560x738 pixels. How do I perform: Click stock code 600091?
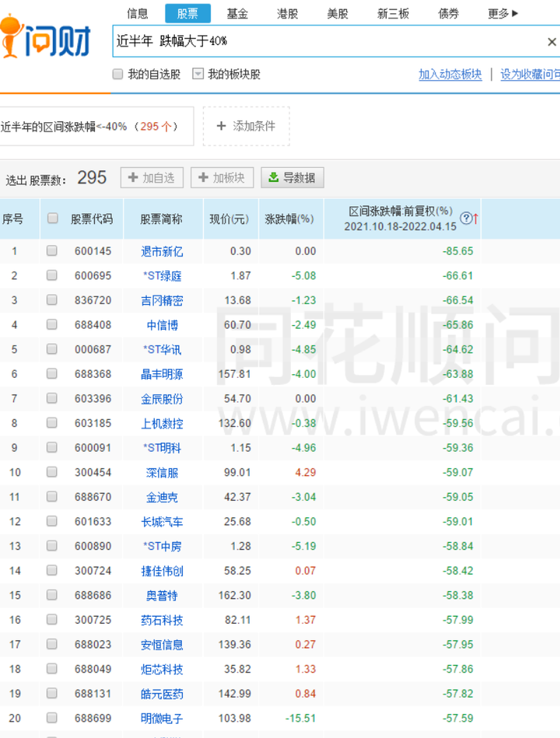93,448
